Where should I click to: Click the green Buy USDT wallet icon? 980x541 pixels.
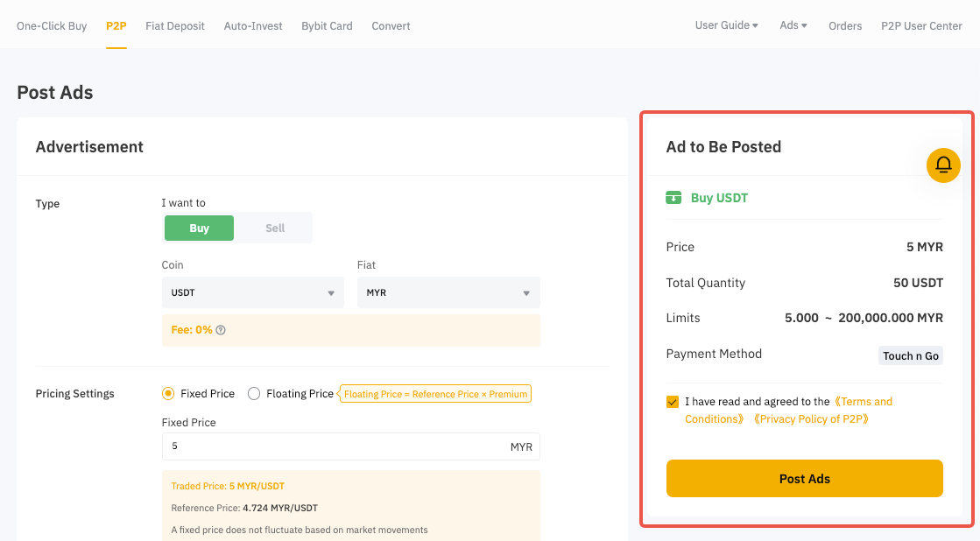(673, 198)
